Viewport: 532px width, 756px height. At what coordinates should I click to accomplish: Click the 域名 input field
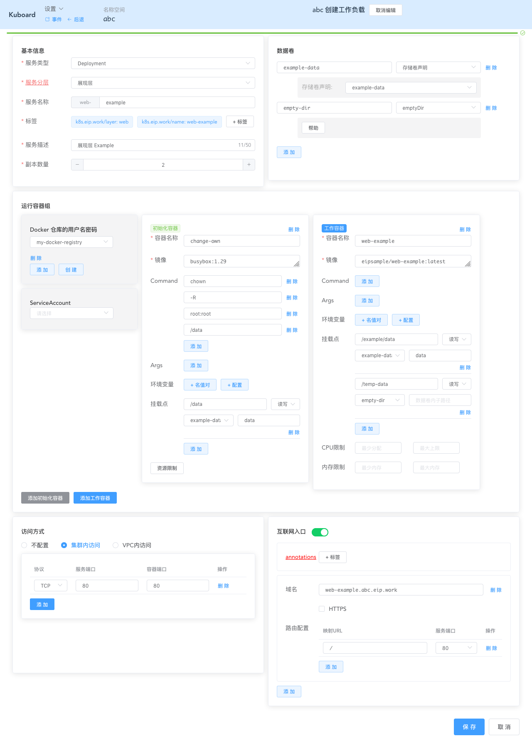click(401, 590)
